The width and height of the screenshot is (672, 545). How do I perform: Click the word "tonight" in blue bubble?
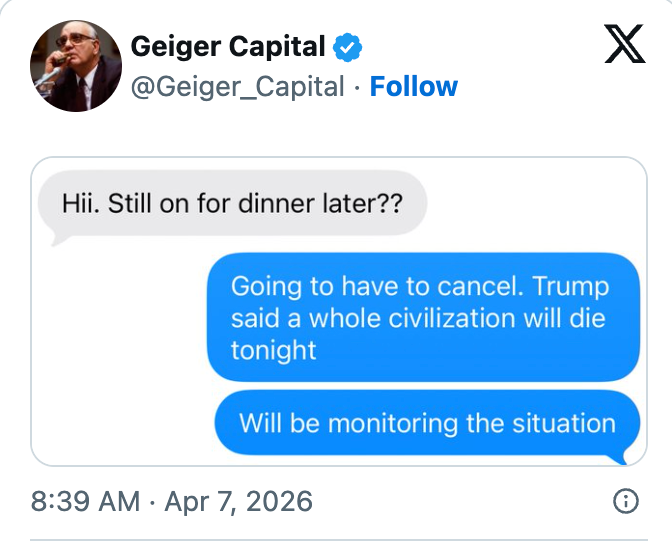tap(273, 350)
